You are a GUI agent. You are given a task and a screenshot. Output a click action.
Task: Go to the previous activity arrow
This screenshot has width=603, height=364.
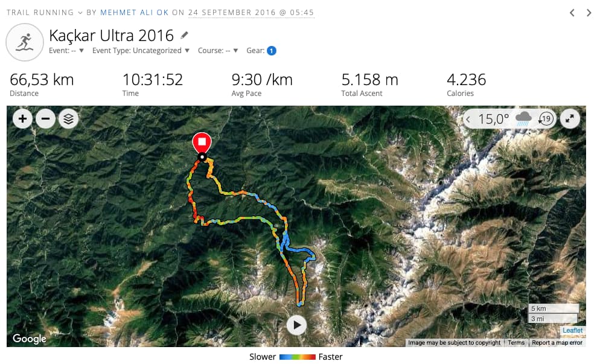572,13
